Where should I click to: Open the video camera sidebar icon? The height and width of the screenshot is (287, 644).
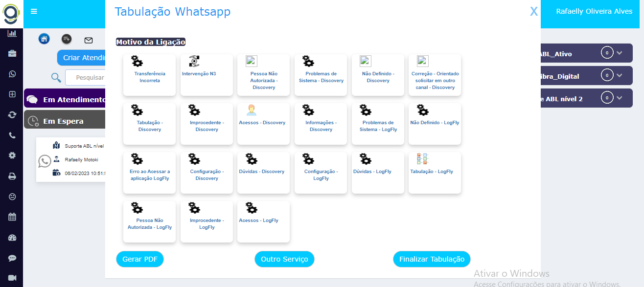point(12,278)
